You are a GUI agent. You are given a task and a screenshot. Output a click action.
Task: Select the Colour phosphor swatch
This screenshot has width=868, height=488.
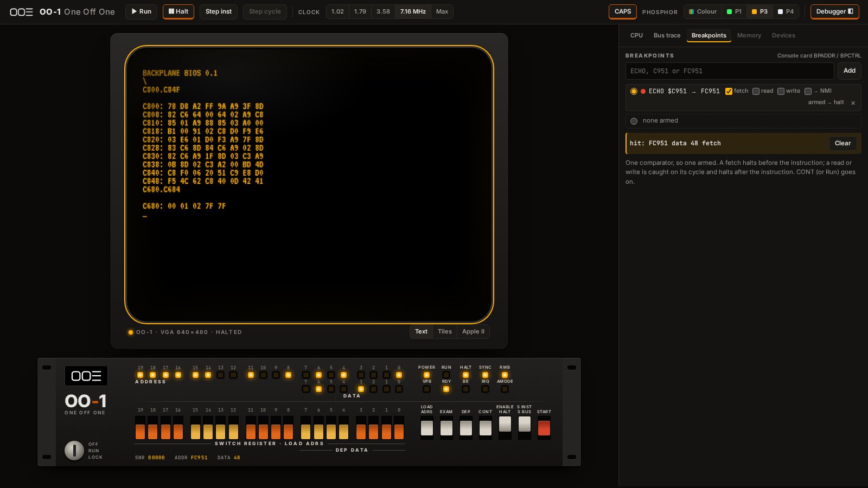tap(703, 11)
